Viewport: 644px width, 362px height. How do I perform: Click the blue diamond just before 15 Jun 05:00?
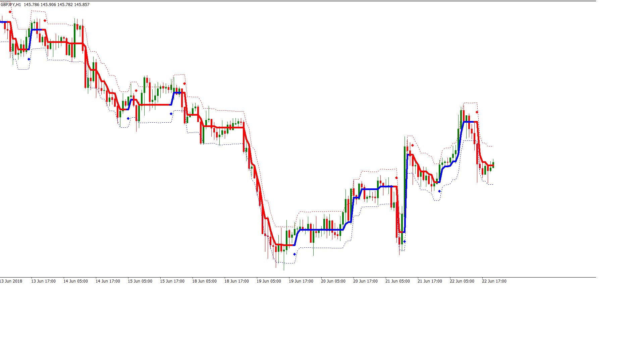(x=128, y=119)
